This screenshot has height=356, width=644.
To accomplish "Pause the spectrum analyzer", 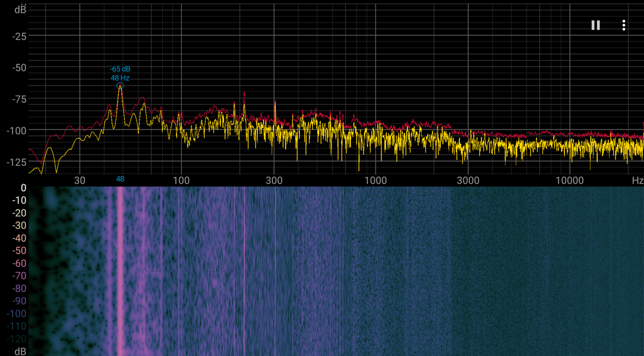I will pyautogui.click(x=595, y=26).
